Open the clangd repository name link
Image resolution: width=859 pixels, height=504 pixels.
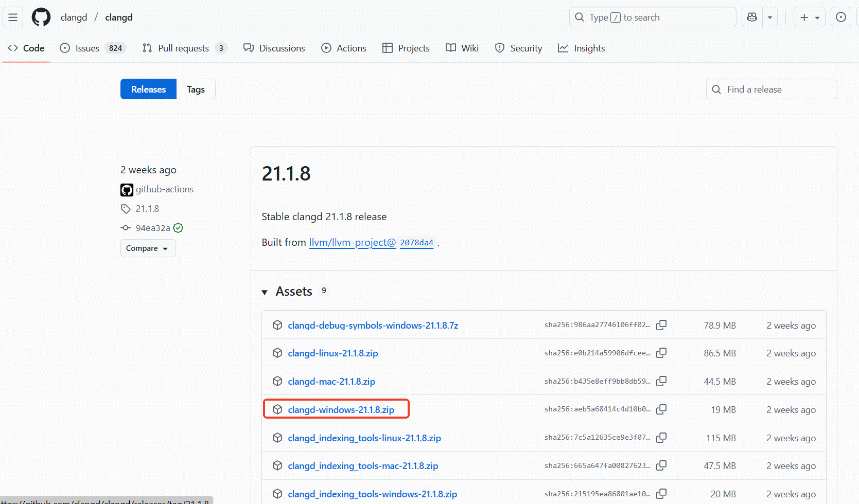pyautogui.click(x=119, y=17)
